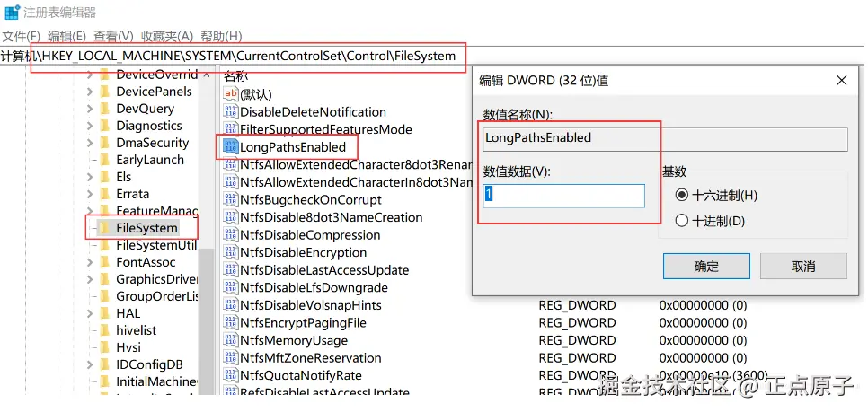Click the NtfsQuotaNotifyRate DWORD icon
This screenshot has width=868, height=412.
coord(230,376)
